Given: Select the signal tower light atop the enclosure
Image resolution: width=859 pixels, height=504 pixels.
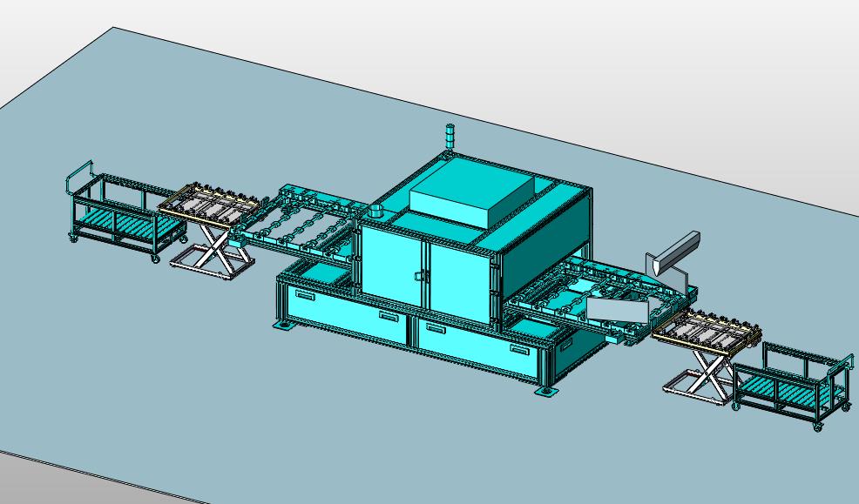Looking at the screenshot, I should click(x=450, y=138).
